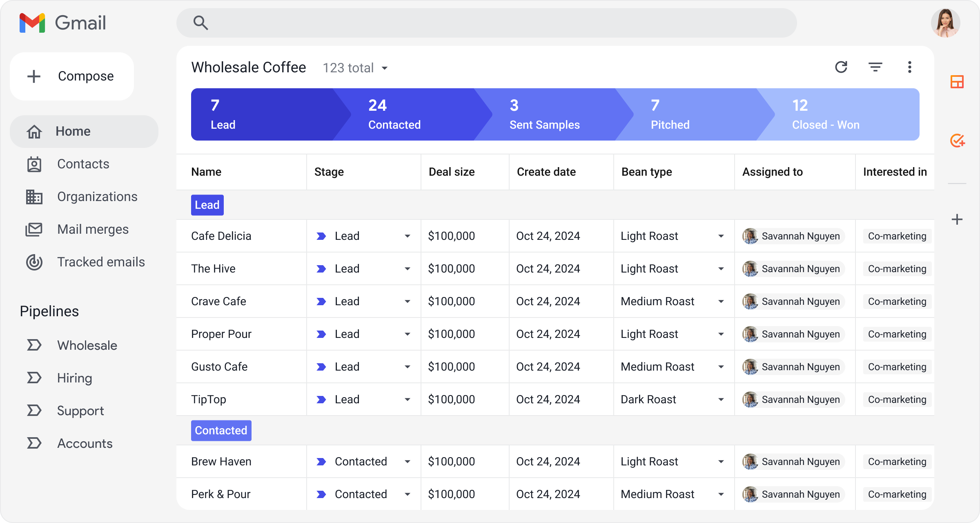Click the Compose button

point(72,76)
